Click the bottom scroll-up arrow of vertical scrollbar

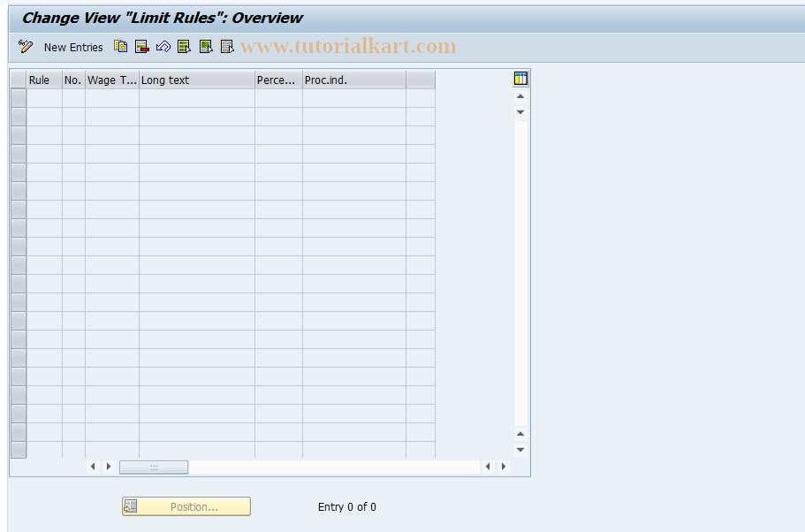(520, 435)
